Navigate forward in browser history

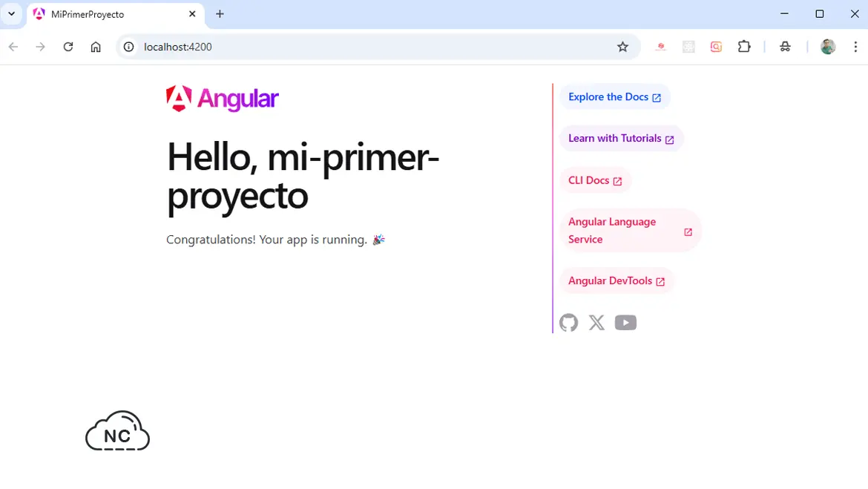pyautogui.click(x=40, y=47)
